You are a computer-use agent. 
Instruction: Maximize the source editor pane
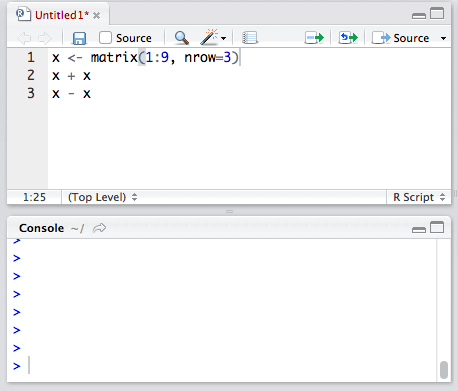click(437, 14)
